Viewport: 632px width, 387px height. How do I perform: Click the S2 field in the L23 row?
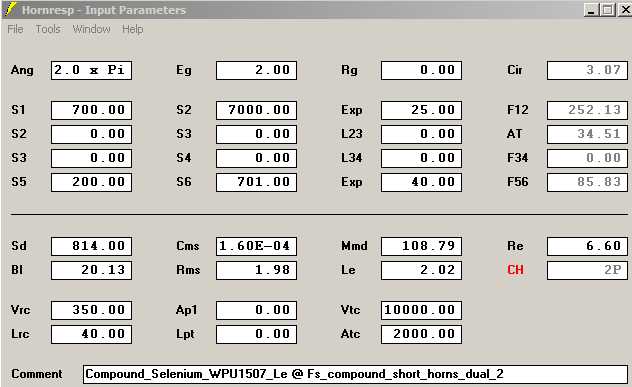click(91, 134)
